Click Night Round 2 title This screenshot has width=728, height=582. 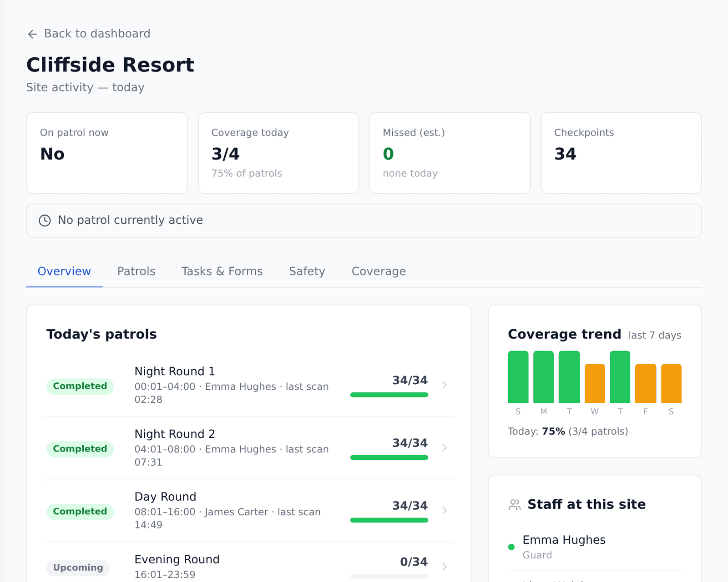[175, 434]
